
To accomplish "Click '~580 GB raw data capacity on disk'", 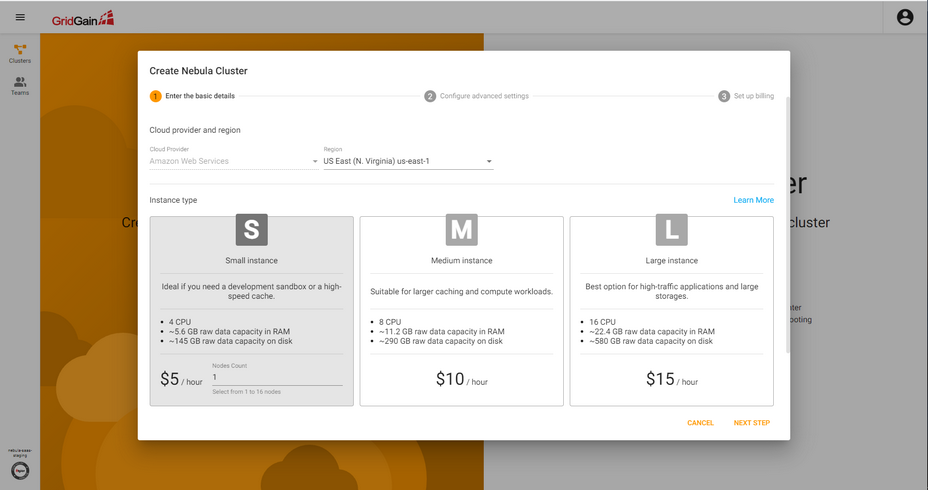I will [651, 341].
